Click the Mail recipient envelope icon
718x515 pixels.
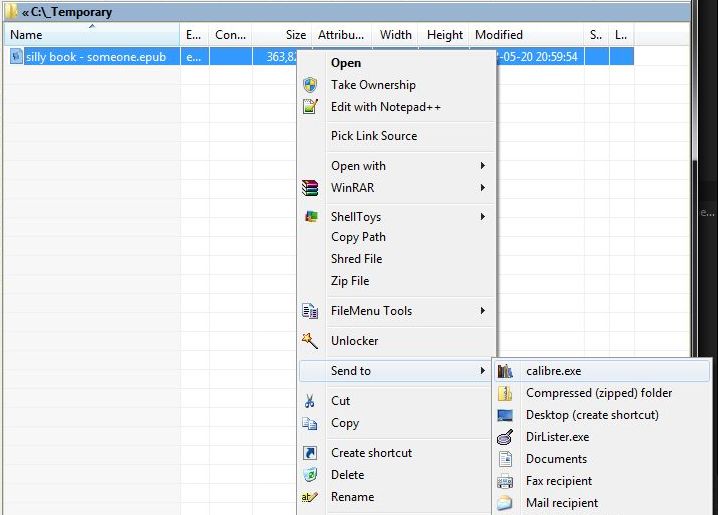(x=505, y=503)
